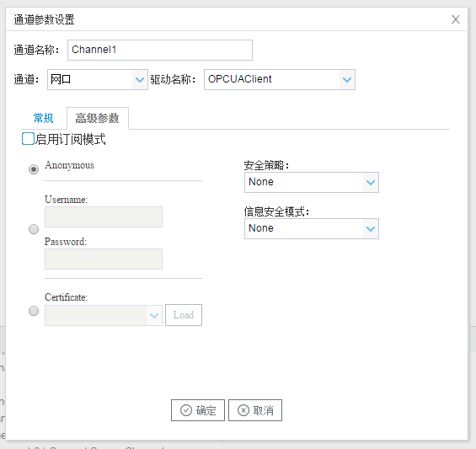
Task: Open the Certificate dropdown arrow
Action: (154, 315)
